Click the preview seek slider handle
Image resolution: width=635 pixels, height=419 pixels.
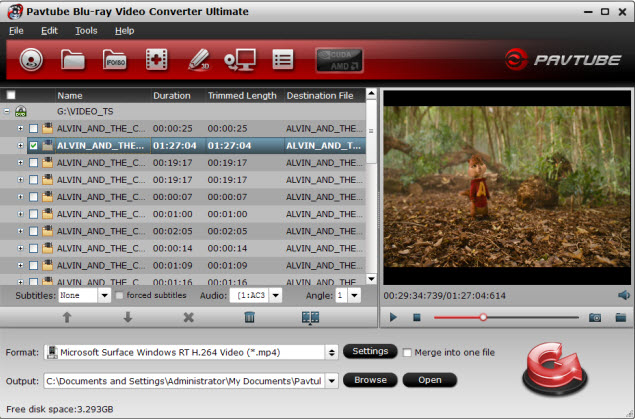click(483, 317)
